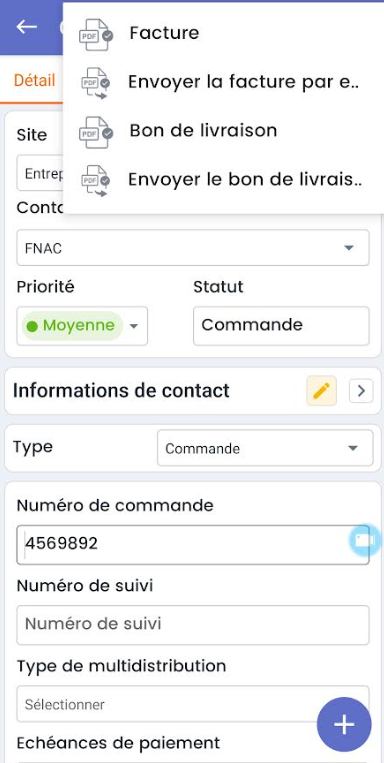Click the send delivery note PDF icon
The width and height of the screenshot is (384, 763).
95,181
